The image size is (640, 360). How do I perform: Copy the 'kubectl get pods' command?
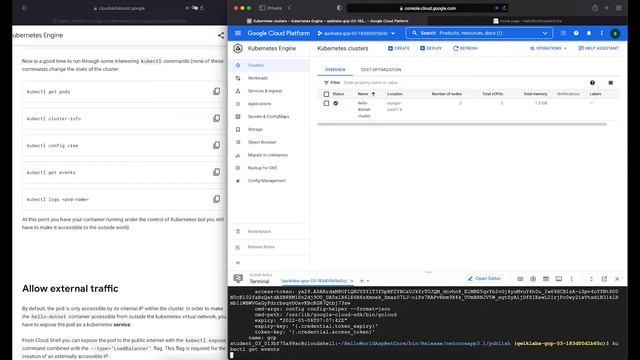(x=216, y=91)
